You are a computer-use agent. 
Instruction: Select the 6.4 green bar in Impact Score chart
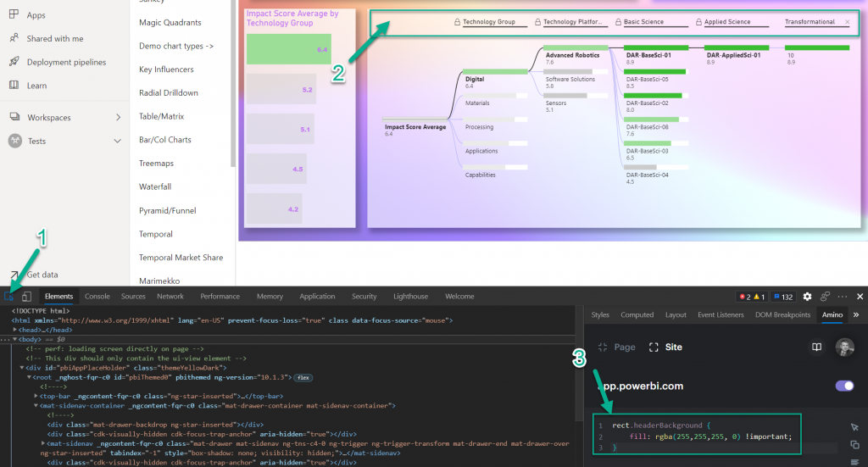289,49
